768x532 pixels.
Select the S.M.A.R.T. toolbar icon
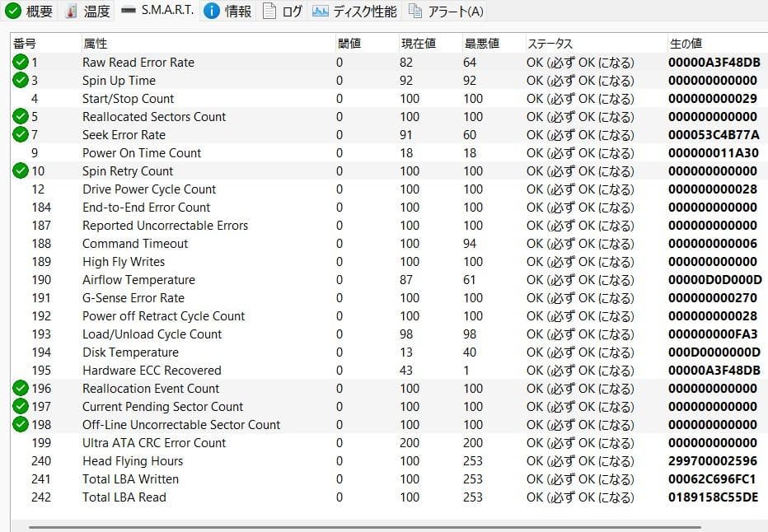(129, 12)
